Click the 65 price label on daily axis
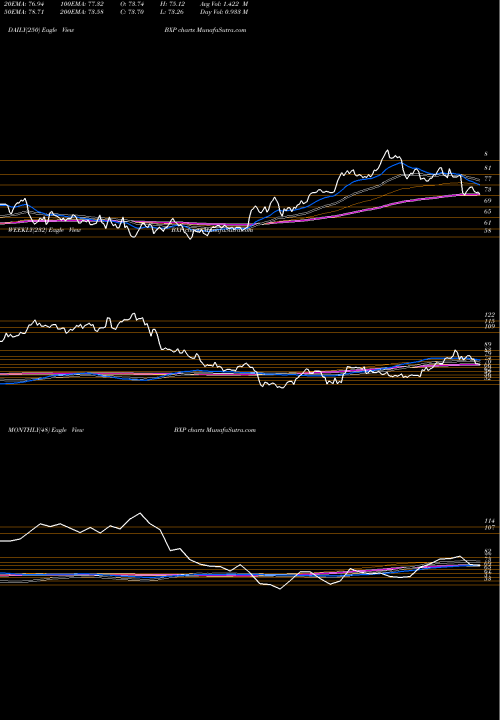500x720 pixels. pos(488,212)
